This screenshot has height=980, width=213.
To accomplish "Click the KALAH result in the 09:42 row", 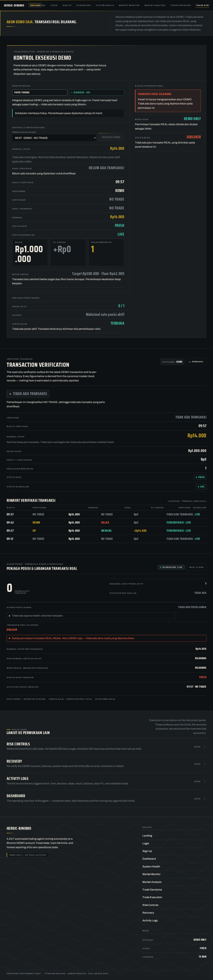I will 105,523.
